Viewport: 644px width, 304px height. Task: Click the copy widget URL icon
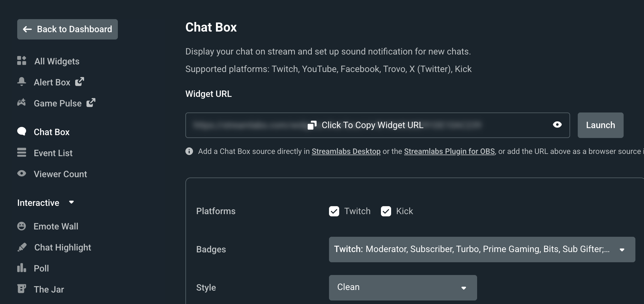click(311, 125)
